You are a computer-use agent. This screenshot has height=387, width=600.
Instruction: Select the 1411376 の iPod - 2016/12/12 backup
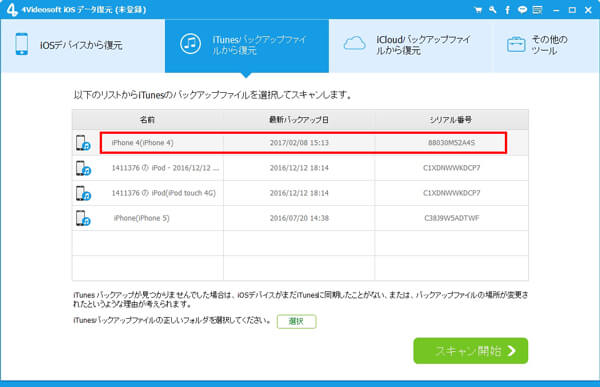[x=165, y=168]
